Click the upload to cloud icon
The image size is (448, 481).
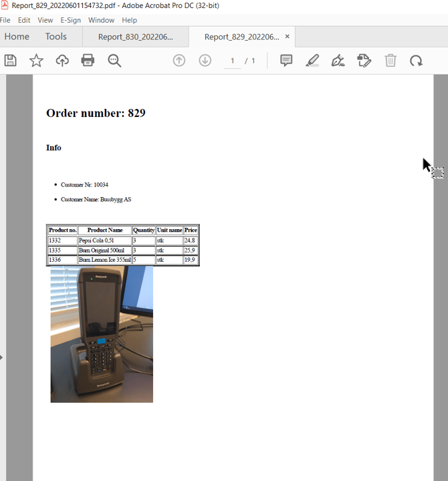coord(62,61)
